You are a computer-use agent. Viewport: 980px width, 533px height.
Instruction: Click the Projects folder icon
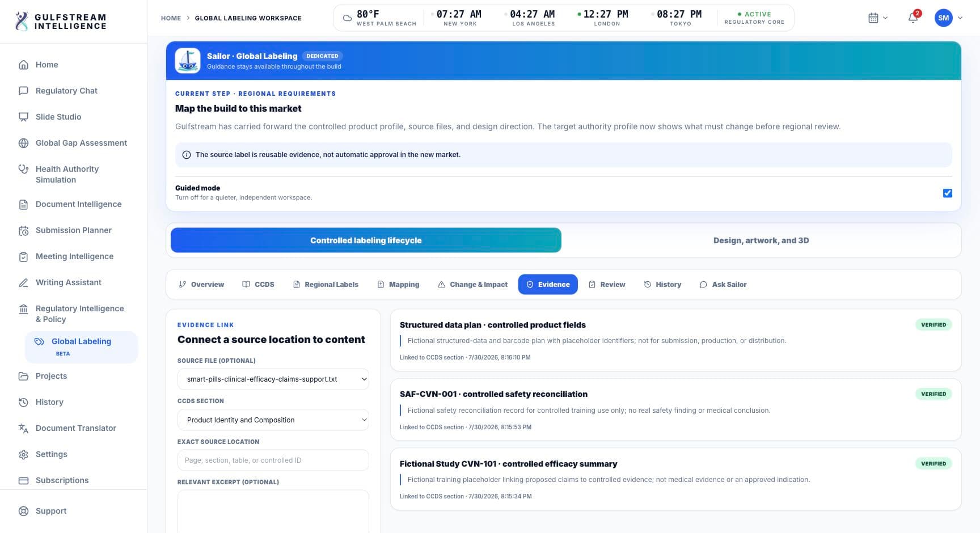(23, 376)
